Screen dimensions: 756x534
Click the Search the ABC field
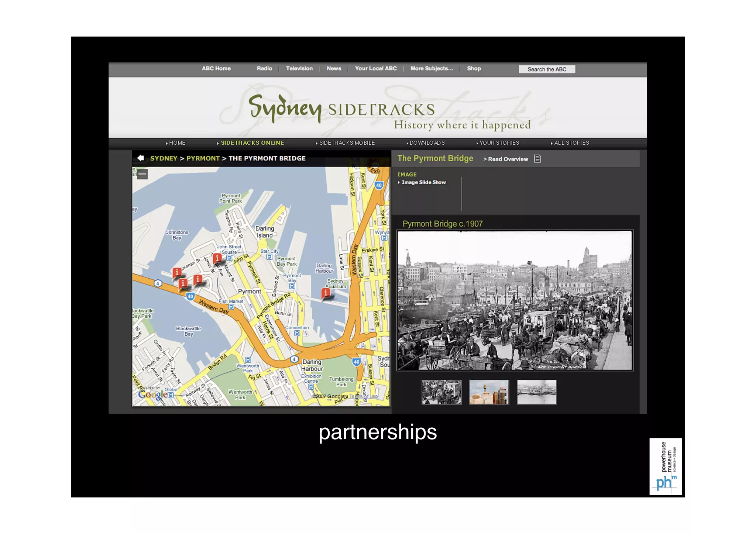547,69
